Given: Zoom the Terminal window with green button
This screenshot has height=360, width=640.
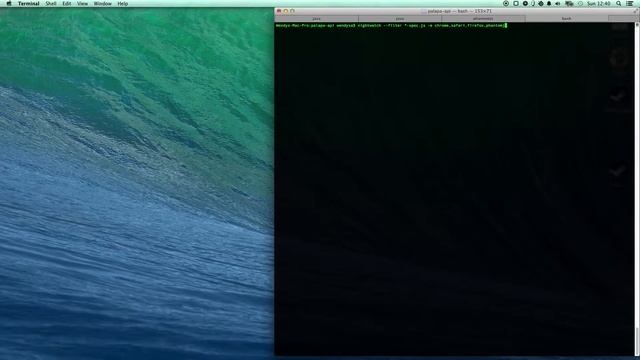Looking at the screenshot, I should [x=292, y=11].
